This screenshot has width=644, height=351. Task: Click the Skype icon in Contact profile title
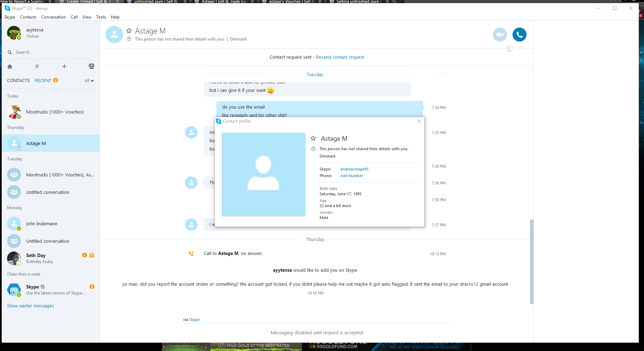[x=219, y=121]
